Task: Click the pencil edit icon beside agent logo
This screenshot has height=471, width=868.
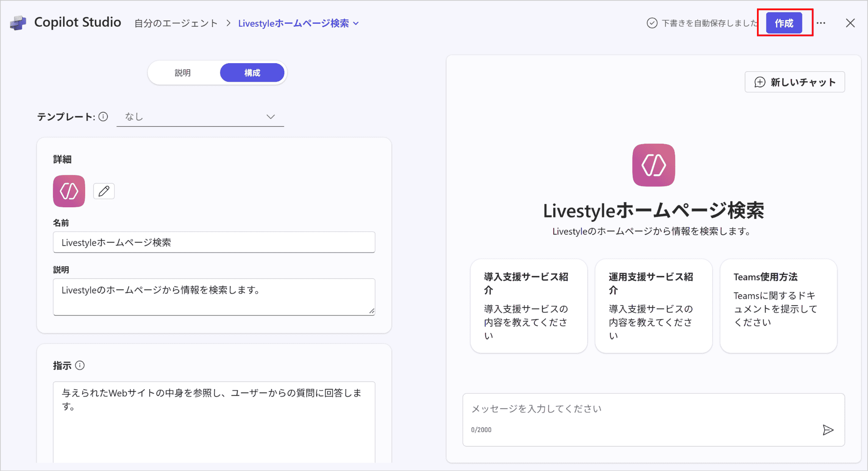Action: (104, 191)
